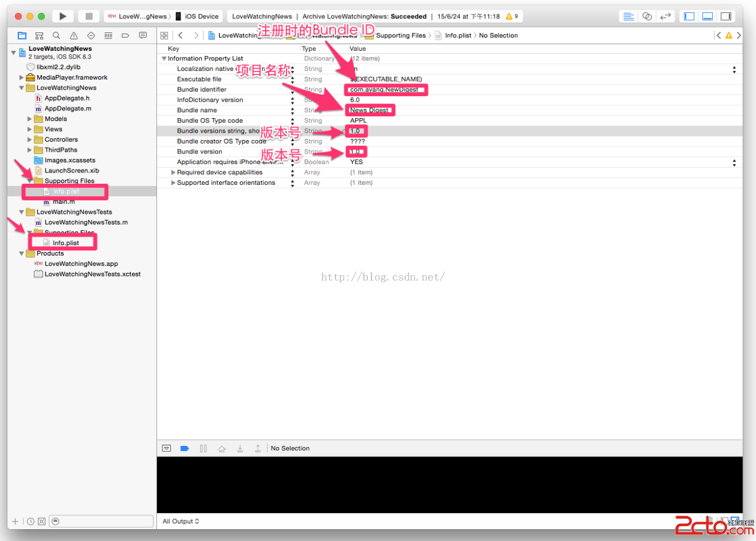Viewport: 756px width, 541px height.
Task: Hide the debug area with the debug bar toggle
Action: click(167, 448)
